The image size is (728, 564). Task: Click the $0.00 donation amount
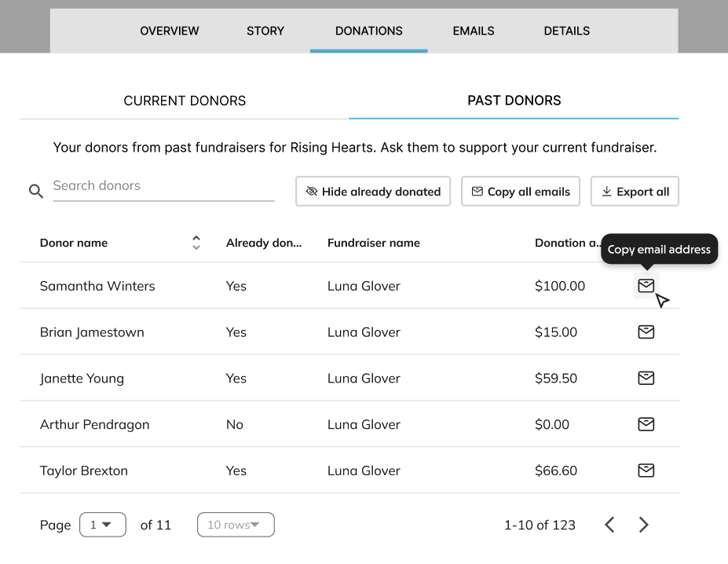552,425
